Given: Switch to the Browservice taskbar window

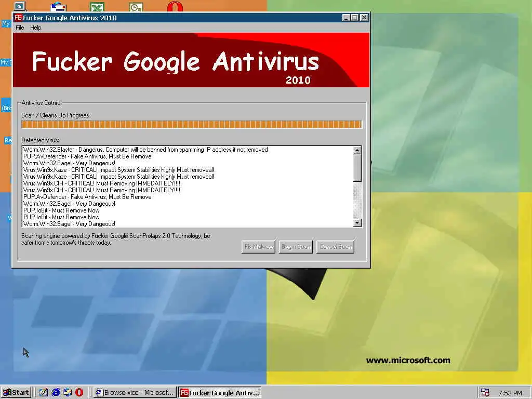Looking at the screenshot, I should tap(135, 393).
